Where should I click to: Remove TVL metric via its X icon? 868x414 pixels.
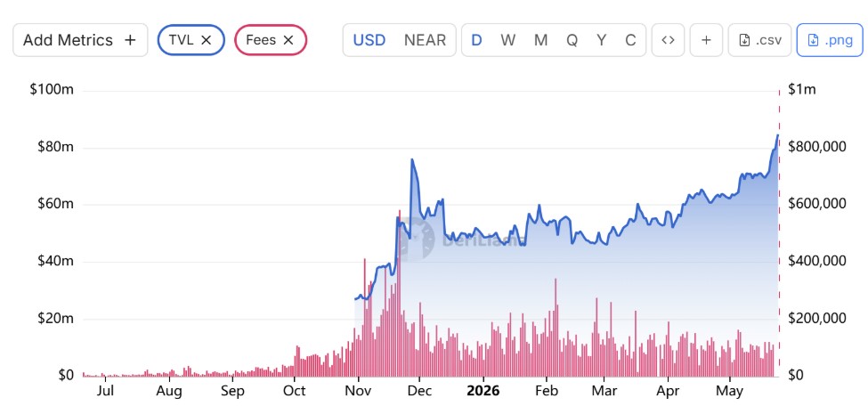pos(206,40)
